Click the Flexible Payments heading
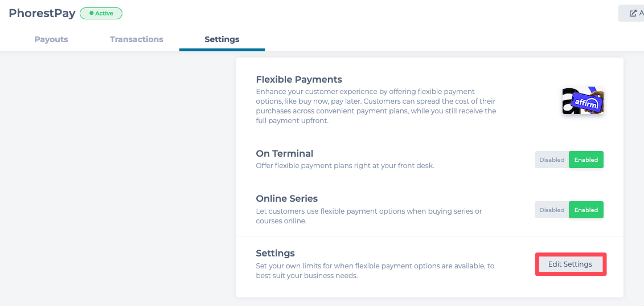 point(299,79)
